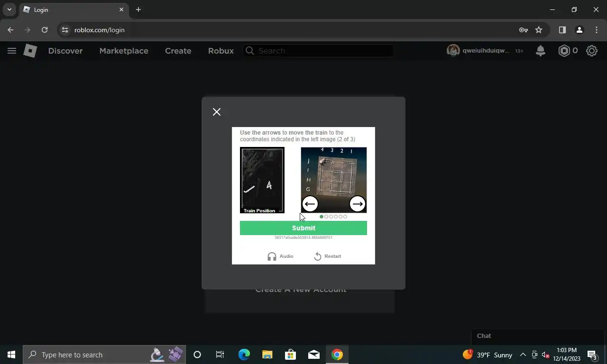Focus the Roblox search field
Screen dimensions: 607x364
point(318,51)
